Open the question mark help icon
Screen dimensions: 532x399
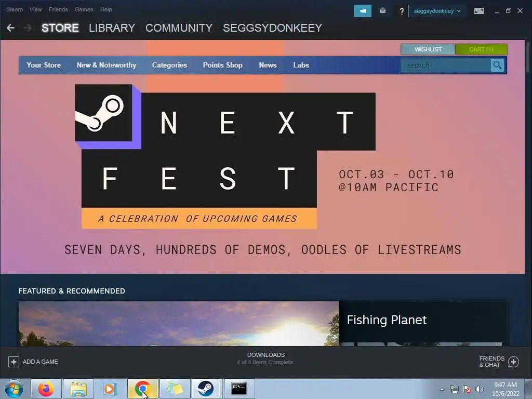402,11
